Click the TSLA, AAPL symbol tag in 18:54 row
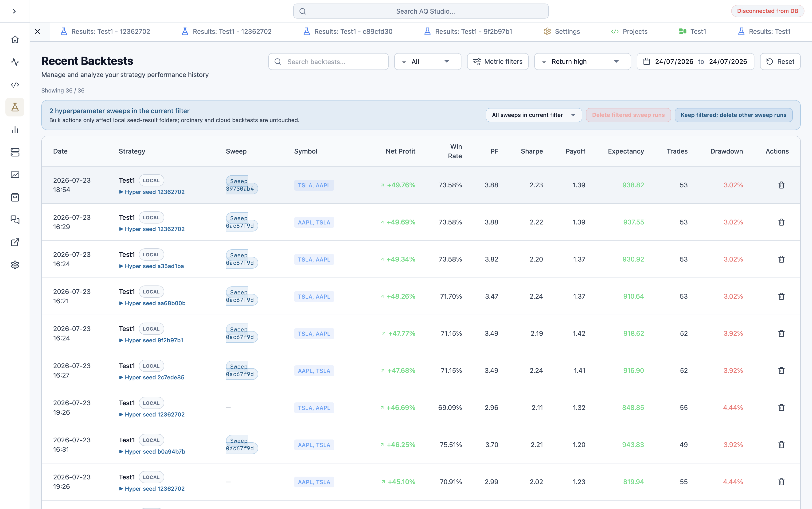812x509 pixels. 314,185
